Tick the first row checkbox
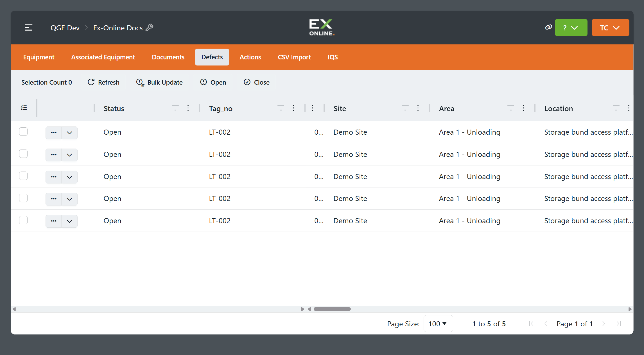This screenshot has width=644, height=355. 23,132
